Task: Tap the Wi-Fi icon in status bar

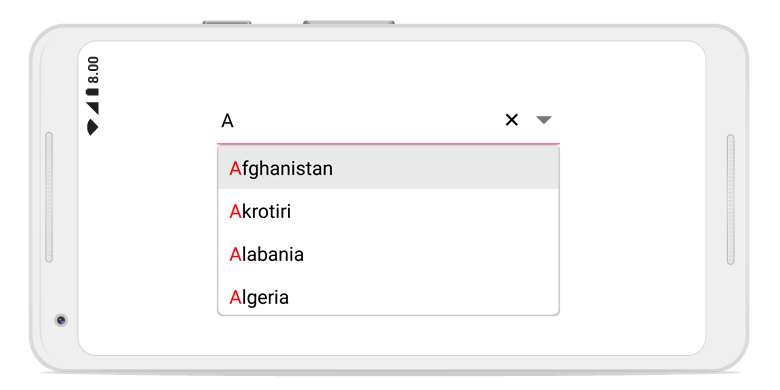Action: pyautogui.click(x=93, y=127)
